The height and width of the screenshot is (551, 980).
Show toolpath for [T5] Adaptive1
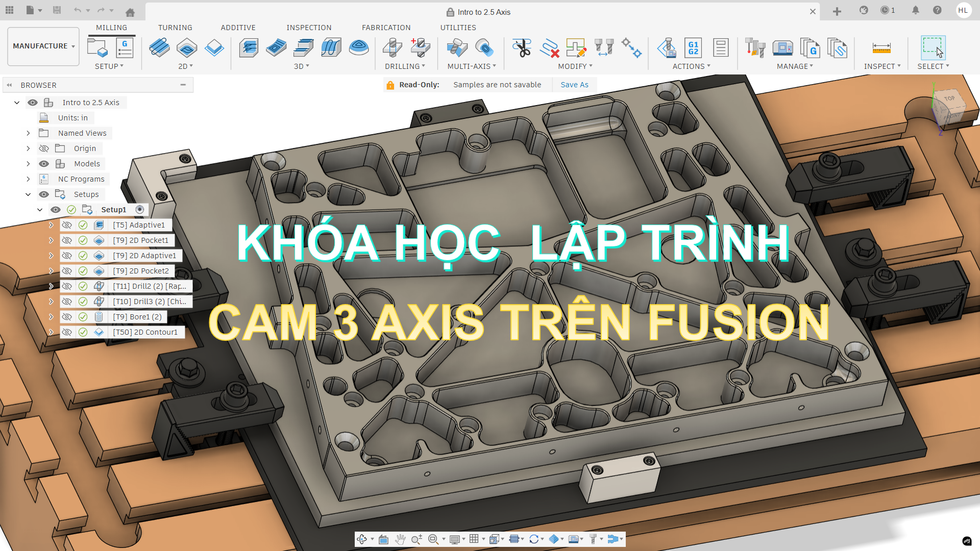pyautogui.click(x=67, y=225)
